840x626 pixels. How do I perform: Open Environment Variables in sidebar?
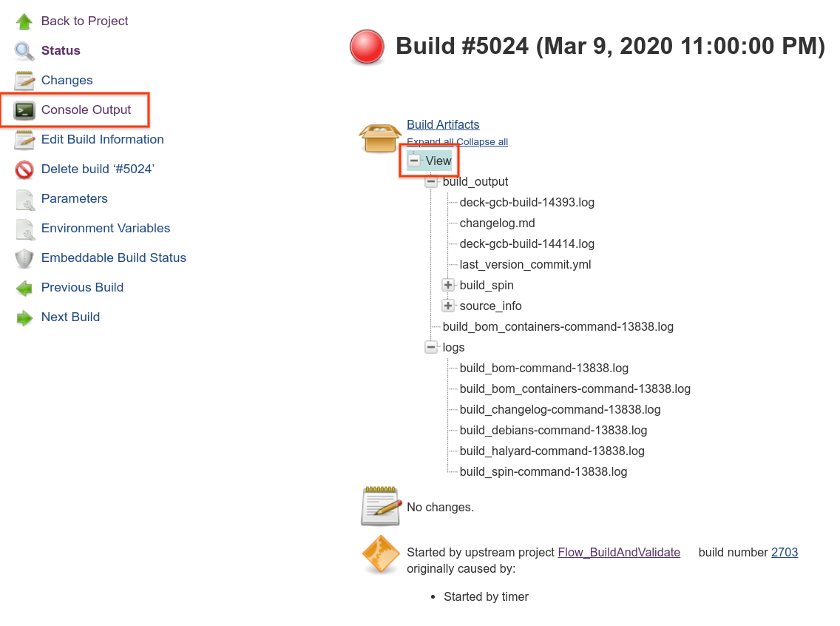[x=106, y=228]
